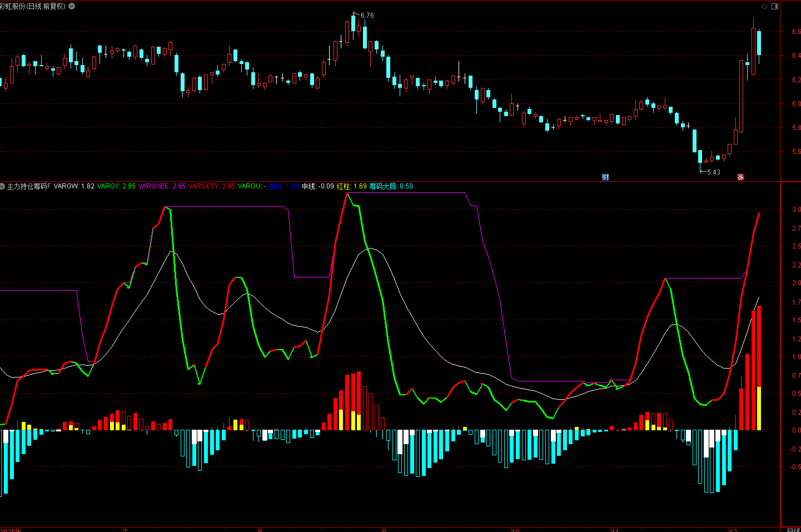Click the diamond icon at chart top-right
The height and width of the screenshot is (532, 801).
(x=764, y=6)
